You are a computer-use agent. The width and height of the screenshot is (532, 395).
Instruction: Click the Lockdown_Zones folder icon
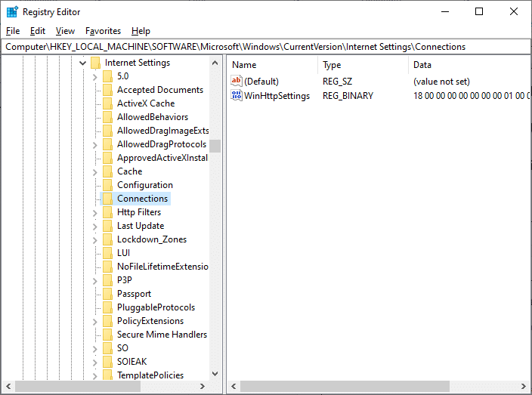point(107,239)
